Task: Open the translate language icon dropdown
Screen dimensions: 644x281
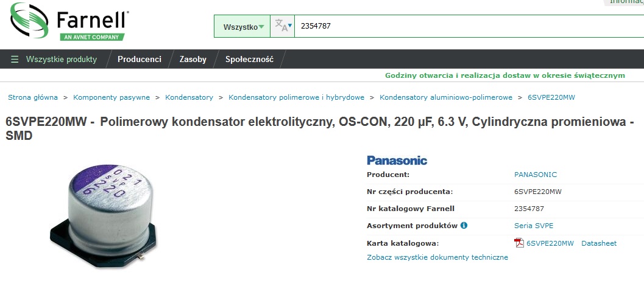Action: click(283, 26)
